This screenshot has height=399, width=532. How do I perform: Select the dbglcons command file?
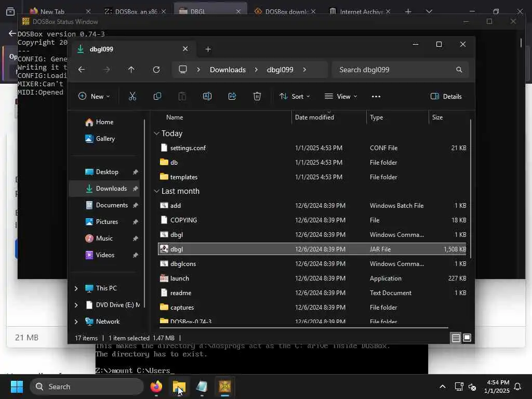(x=312, y=263)
